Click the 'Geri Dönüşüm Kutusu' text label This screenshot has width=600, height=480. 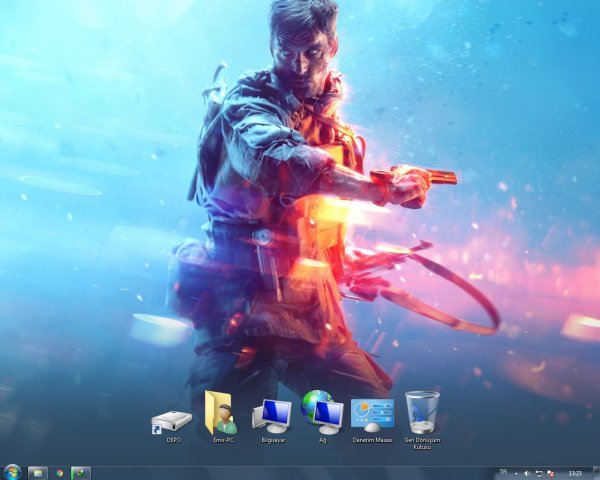coord(422,442)
